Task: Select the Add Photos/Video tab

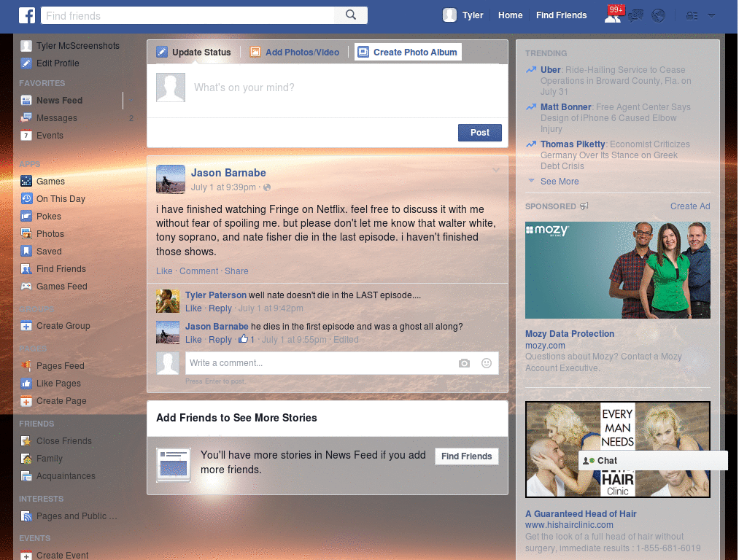Action: [295, 52]
